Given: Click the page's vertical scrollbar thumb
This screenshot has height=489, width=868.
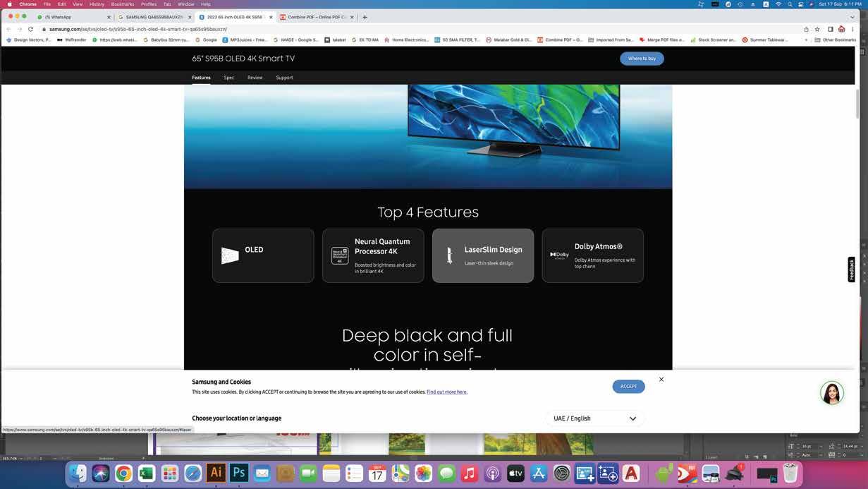Looking at the screenshot, I should [x=858, y=103].
